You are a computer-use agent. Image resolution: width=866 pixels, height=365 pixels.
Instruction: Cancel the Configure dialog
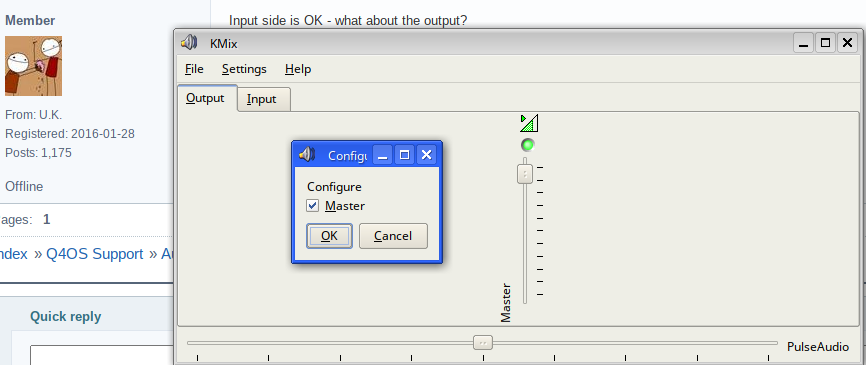coord(393,236)
